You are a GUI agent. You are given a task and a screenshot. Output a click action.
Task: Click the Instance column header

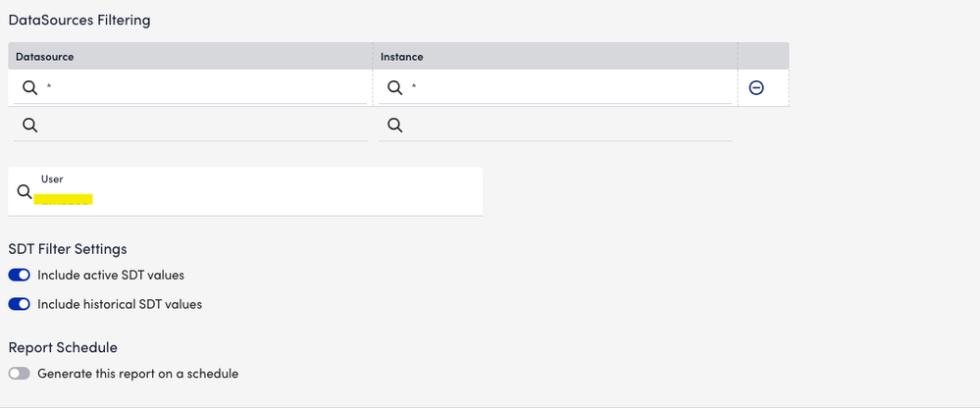401,57
